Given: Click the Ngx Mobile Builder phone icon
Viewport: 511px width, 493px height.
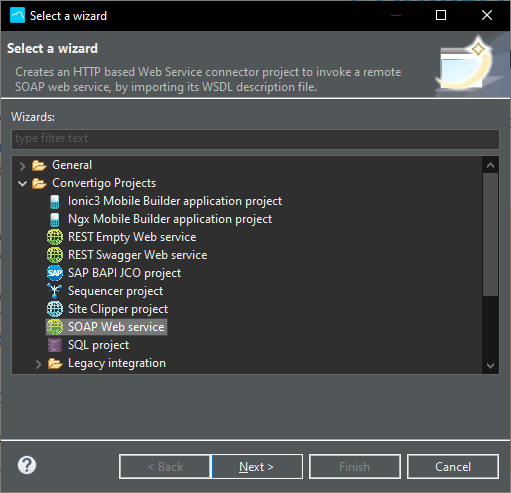Looking at the screenshot, I should 55,219.
